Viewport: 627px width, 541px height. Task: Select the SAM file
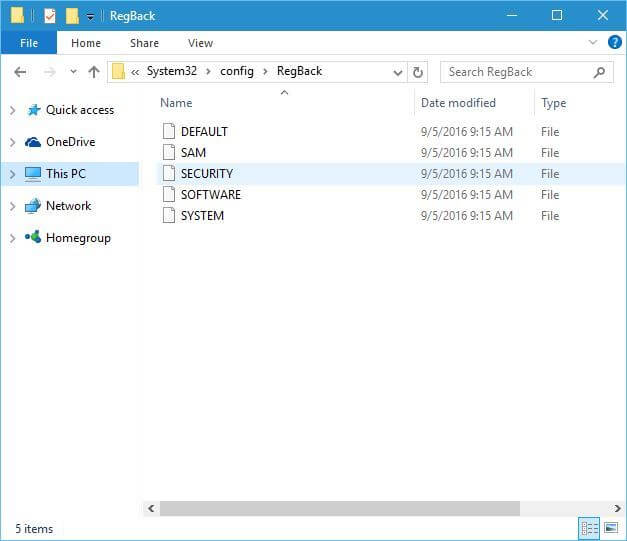(194, 153)
